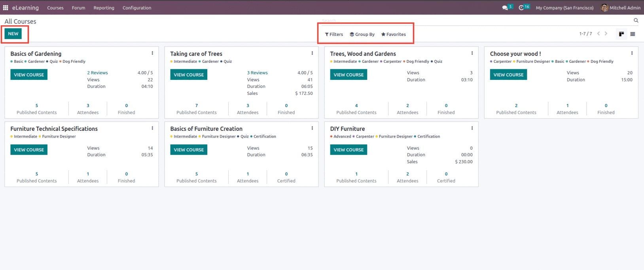Open options menu on Basics of Gardening card
Screen dimensions: 644x270
(x=152, y=53)
